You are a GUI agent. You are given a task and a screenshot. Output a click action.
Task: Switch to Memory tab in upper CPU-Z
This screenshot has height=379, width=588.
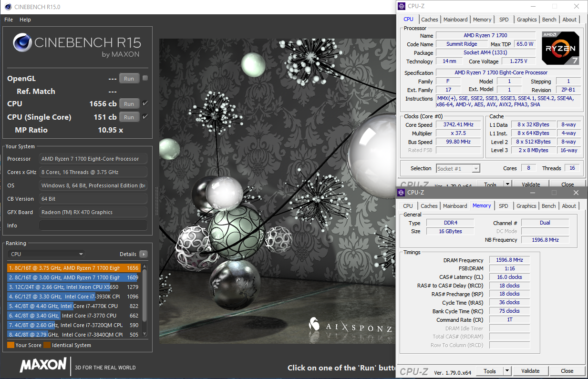click(x=482, y=20)
